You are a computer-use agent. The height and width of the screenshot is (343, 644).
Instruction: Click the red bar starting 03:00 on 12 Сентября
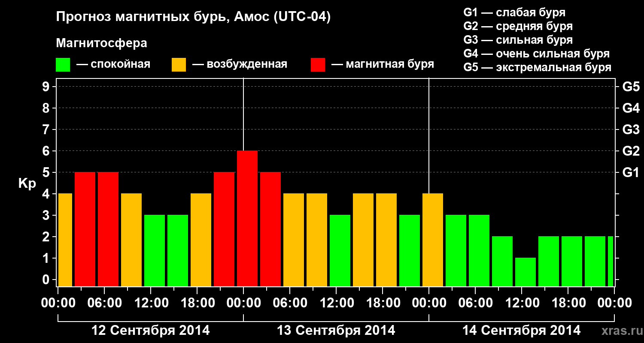[85, 229]
